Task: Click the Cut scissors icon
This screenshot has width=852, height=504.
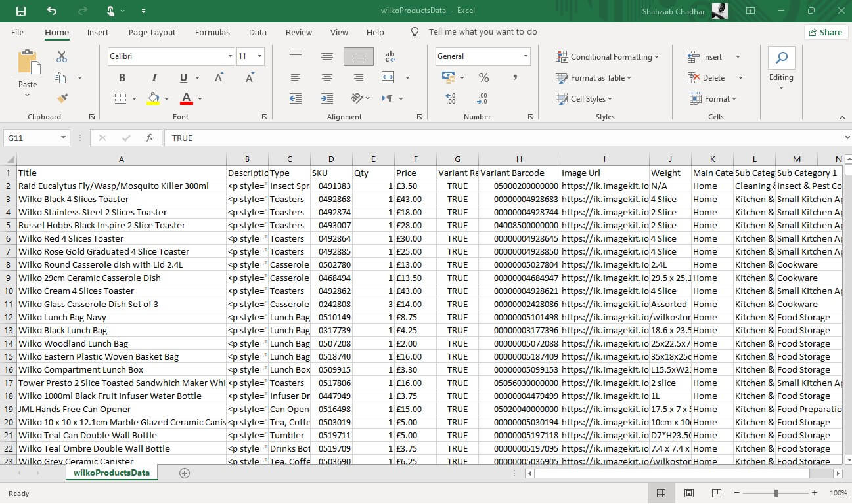Action: [62, 57]
